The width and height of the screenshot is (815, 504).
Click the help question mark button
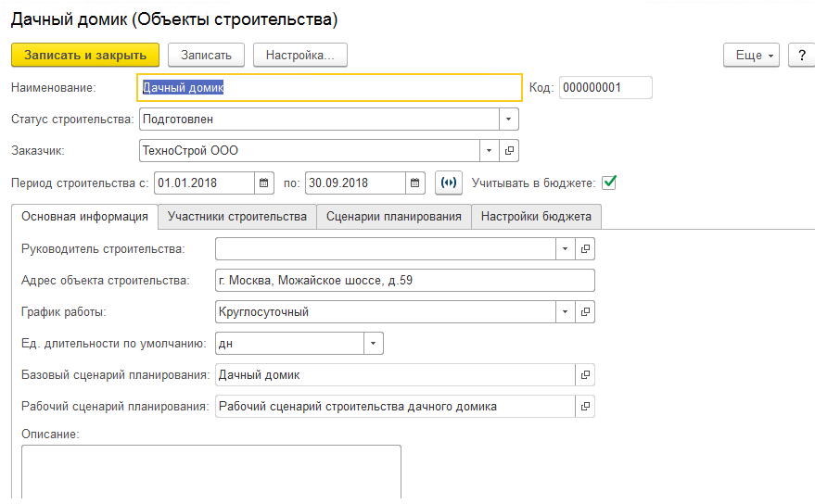click(802, 55)
